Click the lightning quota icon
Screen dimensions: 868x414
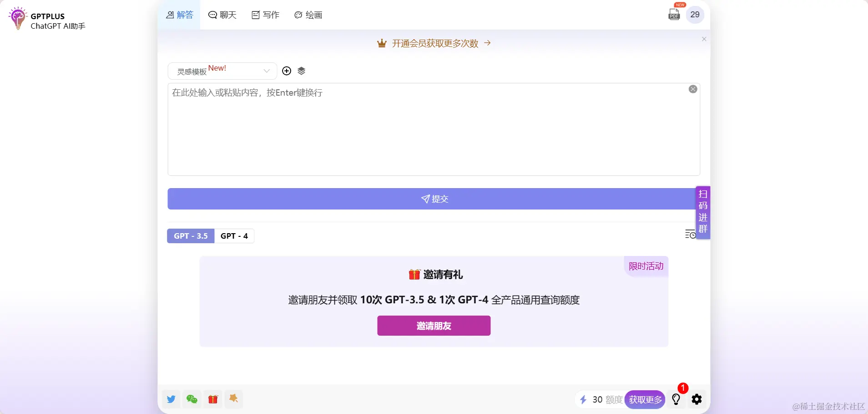click(x=583, y=399)
